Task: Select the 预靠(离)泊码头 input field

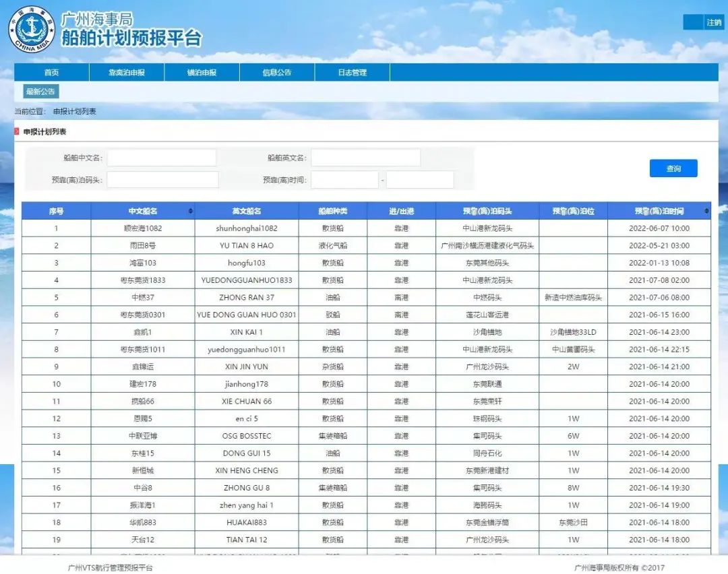Action: (x=162, y=180)
